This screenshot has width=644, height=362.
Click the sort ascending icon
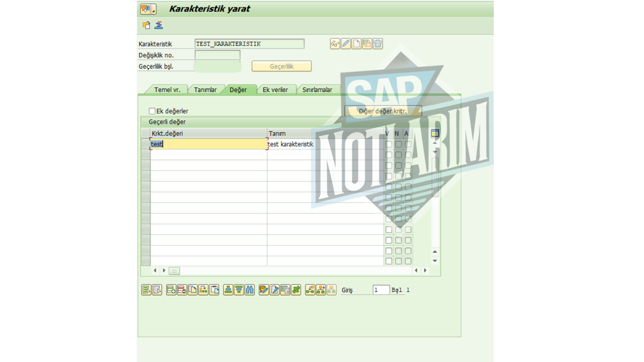point(228,290)
